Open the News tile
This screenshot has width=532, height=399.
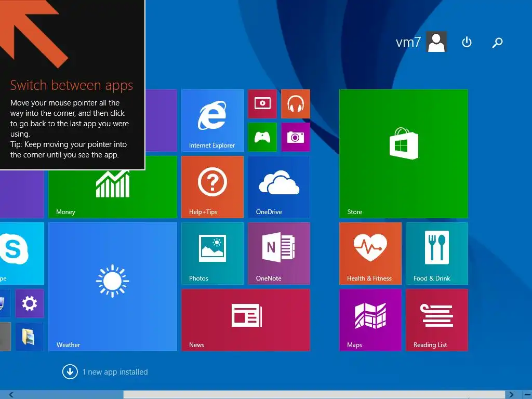tap(246, 320)
